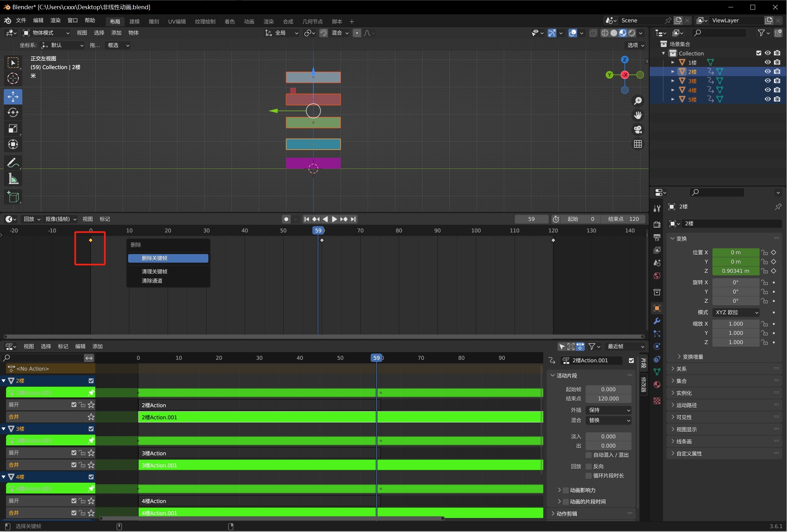Screen dimensions: 787x532
Task: Enable the 循环片段时长 checkbox
Action: (x=589, y=475)
